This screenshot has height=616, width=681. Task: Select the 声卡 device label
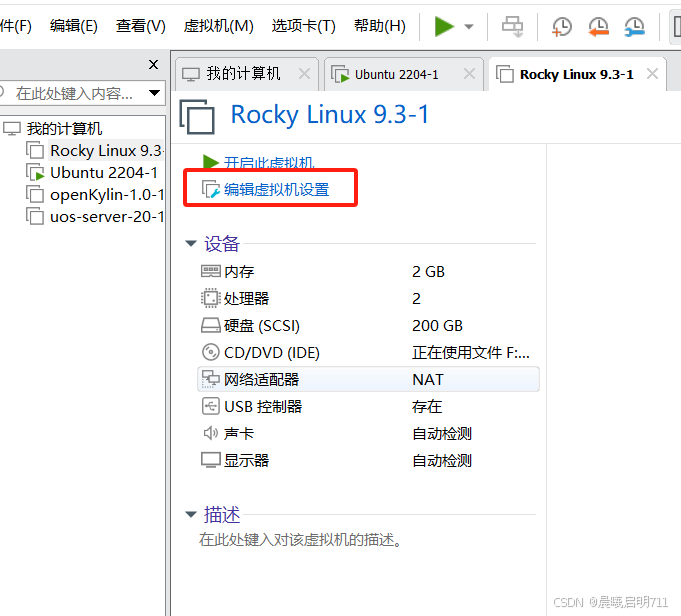point(239,434)
